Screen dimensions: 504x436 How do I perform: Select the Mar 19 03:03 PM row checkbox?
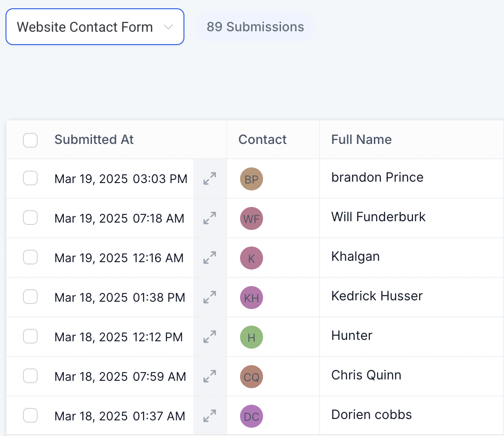(30, 178)
